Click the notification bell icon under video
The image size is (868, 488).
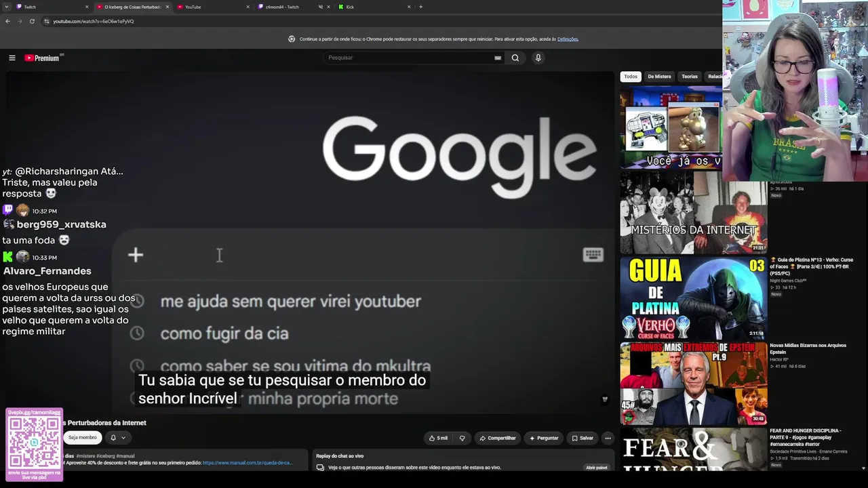tap(113, 438)
